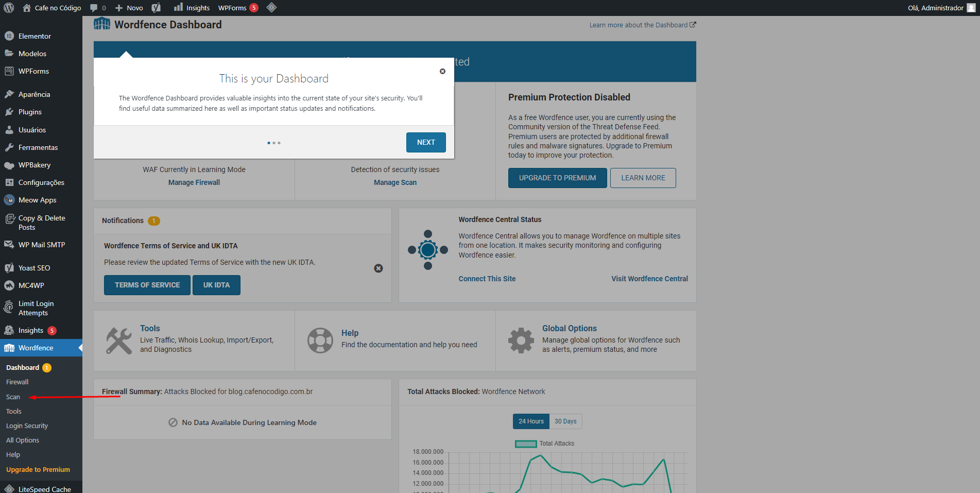980x493 pixels.
Task: Open Limit Login Attempts menu
Action: pyautogui.click(x=41, y=308)
